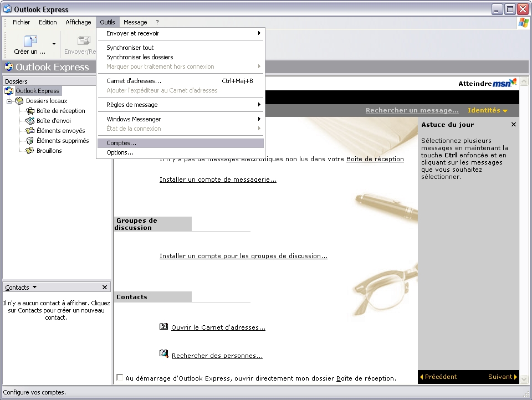Click the Atteindre msn link
Screen dimensions: 532x400
(488, 83)
